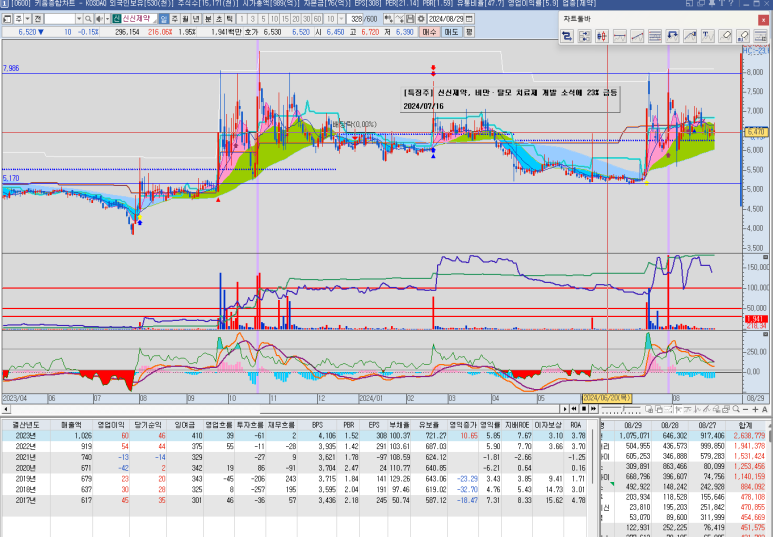The width and height of the screenshot is (773, 537).
Task: Select the text annotation T tool
Action: tap(707, 36)
